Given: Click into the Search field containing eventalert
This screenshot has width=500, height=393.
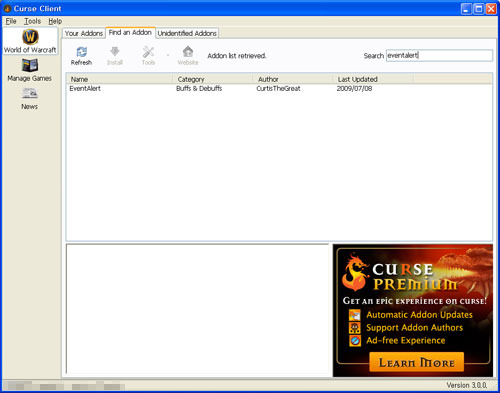Looking at the screenshot, I should 439,56.
